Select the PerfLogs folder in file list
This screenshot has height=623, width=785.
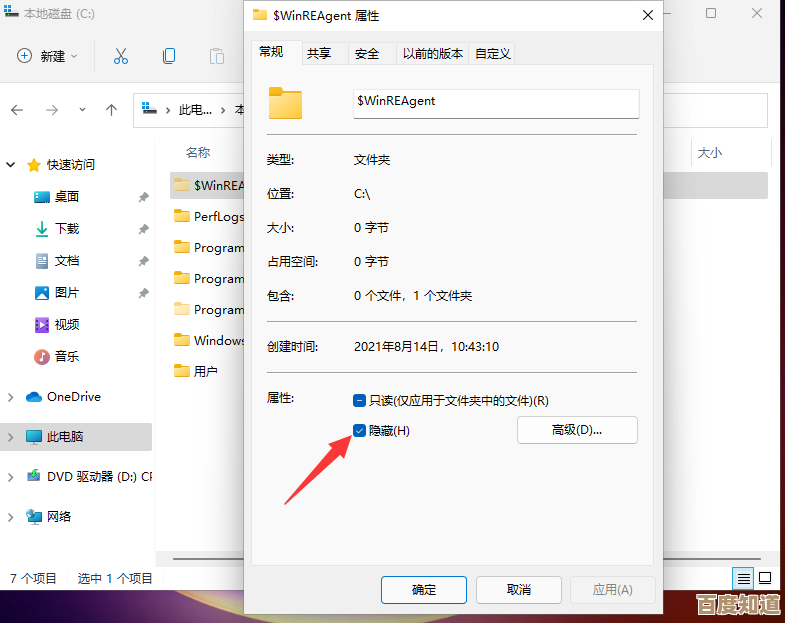pyautogui.click(x=209, y=216)
